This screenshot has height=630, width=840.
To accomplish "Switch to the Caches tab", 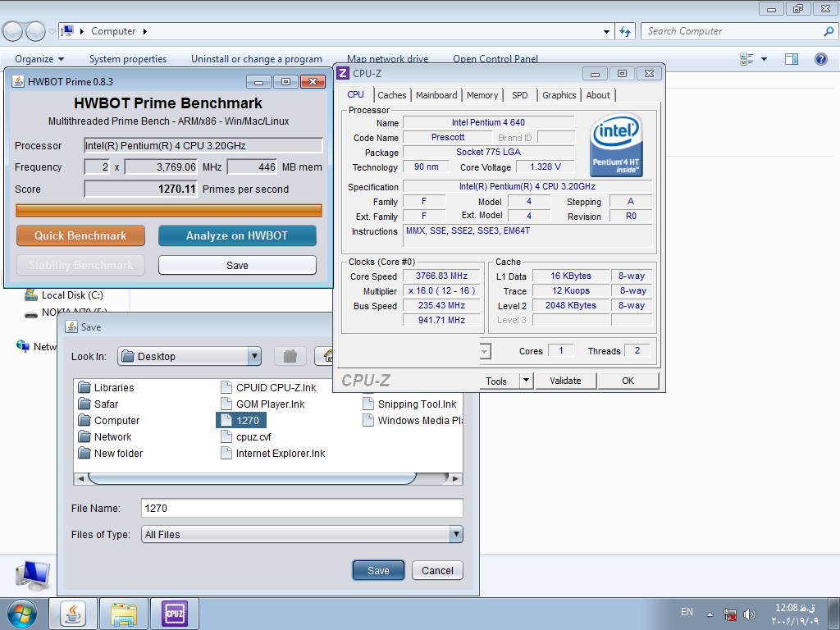I will point(391,95).
